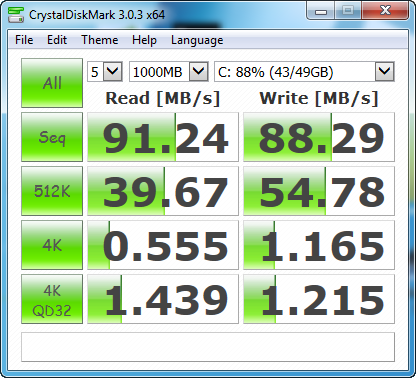Image resolution: width=416 pixels, height=378 pixels.
Task: Click the empty comment text box
Action: point(208,347)
